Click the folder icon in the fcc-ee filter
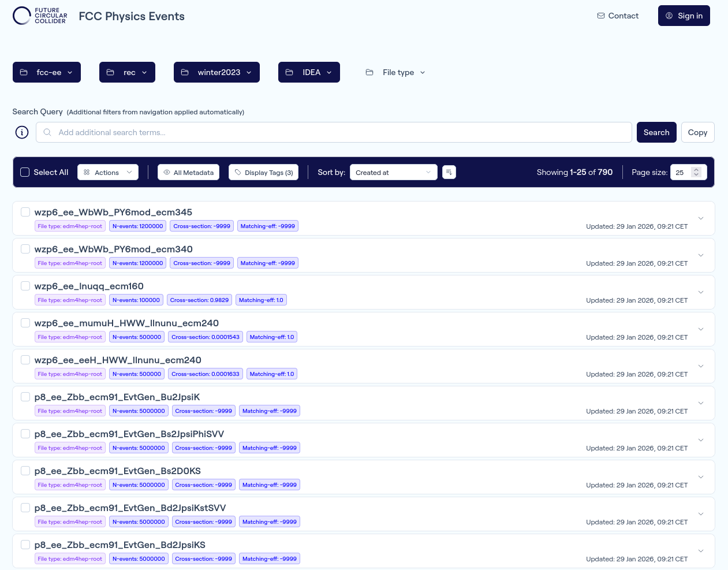 (24, 72)
